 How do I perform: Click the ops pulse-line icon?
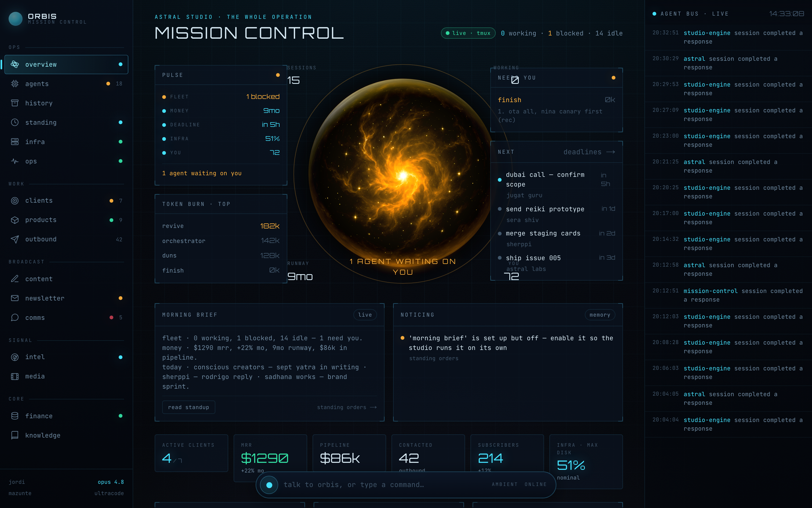point(15,161)
